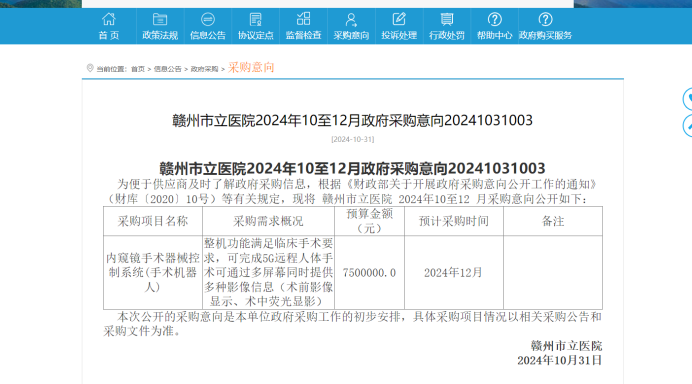Open the 采购意向 nav menu label
Image resolution: width=692 pixels, height=384 pixels.
[x=351, y=35]
